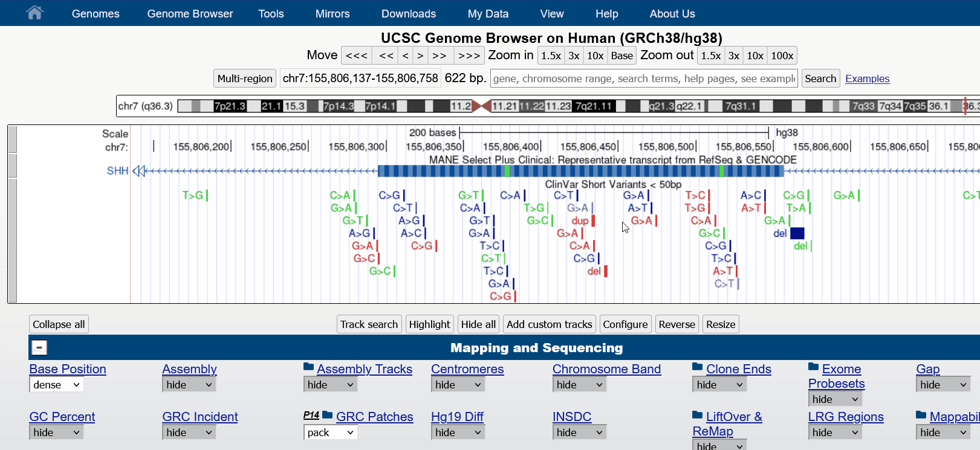The height and width of the screenshot is (450, 980).
Task: Zoom out 1.5x
Action: (711, 56)
